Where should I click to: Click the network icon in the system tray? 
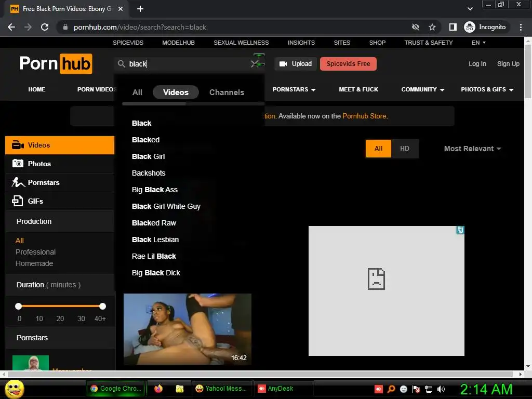pyautogui.click(x=429, y=389)
